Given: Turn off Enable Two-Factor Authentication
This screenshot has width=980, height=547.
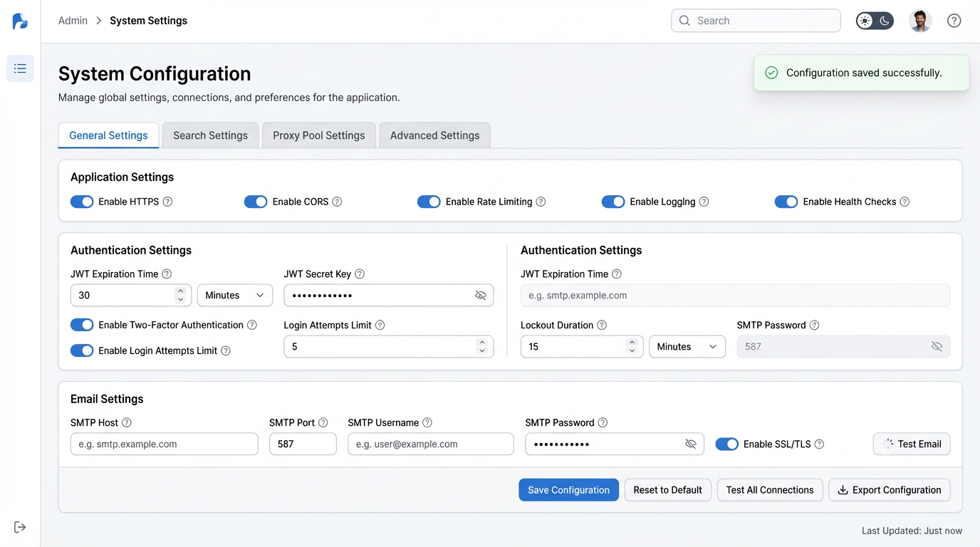Looking at the screenshot, I should pyautogui.click(x=82, y=325).
